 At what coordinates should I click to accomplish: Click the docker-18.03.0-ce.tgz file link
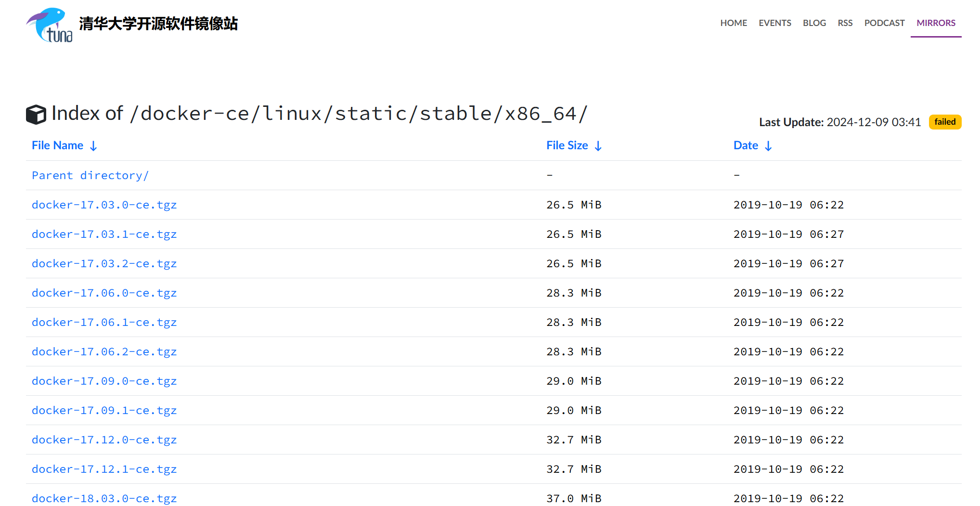[104, 498]
